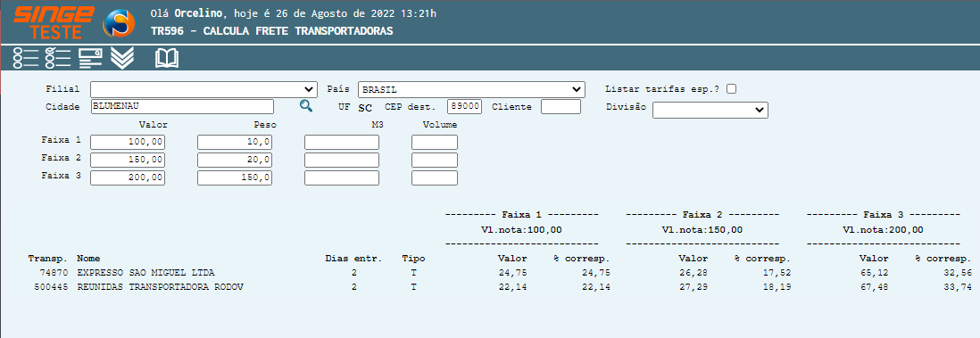Click the first list icon in the toolbar
This screenshot has width=980, height=338.
tap(26, 58)
